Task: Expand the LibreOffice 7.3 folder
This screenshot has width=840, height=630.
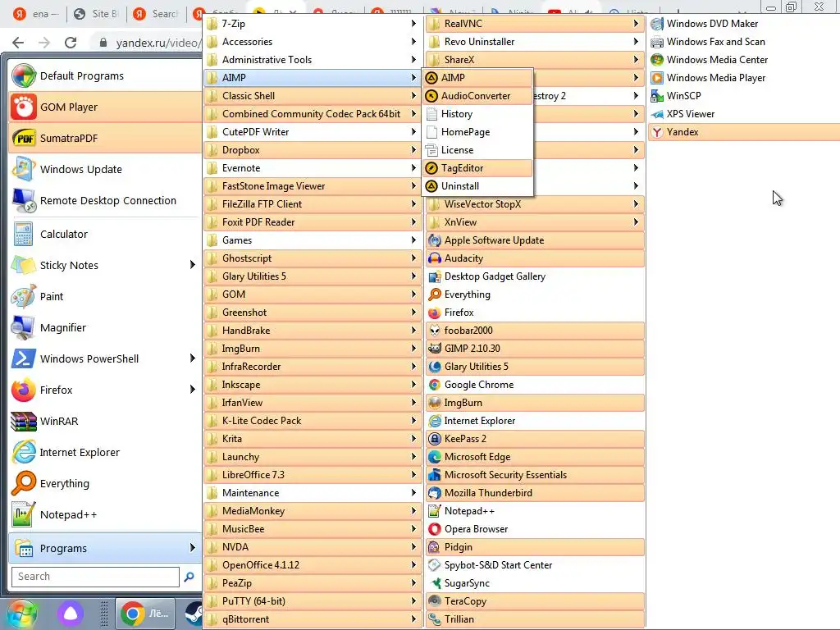Action: [313, 475]
